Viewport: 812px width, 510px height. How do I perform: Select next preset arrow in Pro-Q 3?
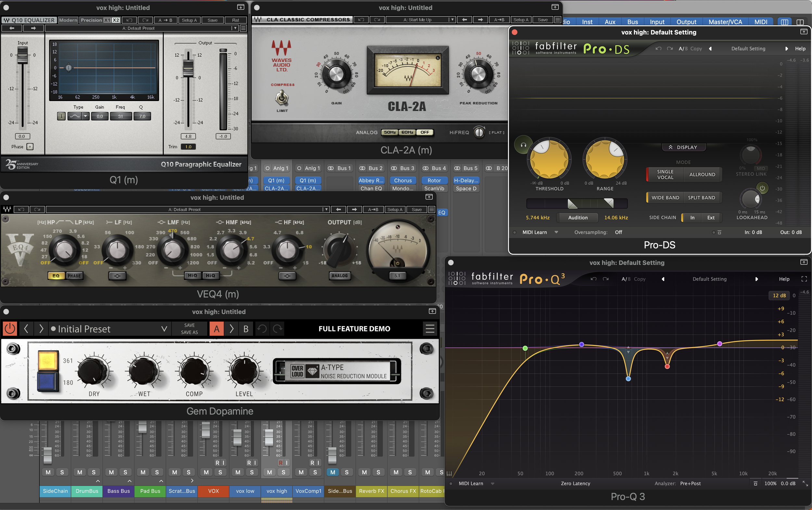tap(756, 279)
